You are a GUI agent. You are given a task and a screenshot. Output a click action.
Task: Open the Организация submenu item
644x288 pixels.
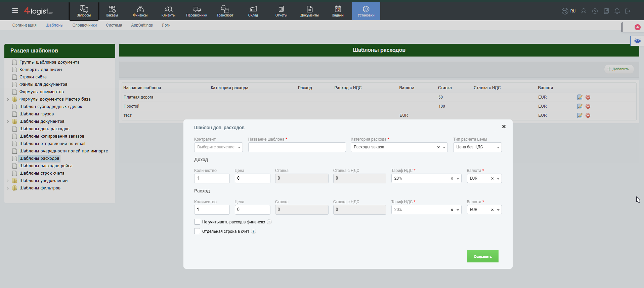click(x=25, y=25)
